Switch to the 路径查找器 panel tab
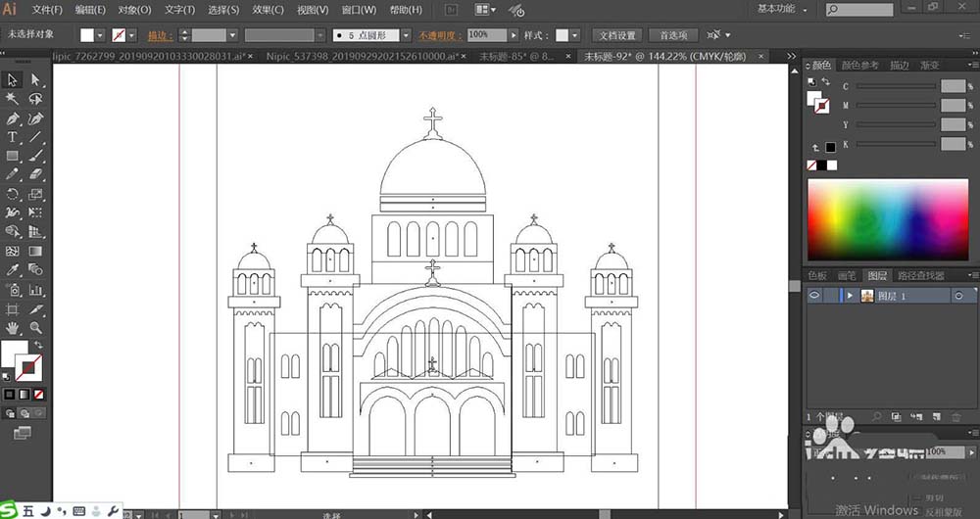 coord(920,276)
